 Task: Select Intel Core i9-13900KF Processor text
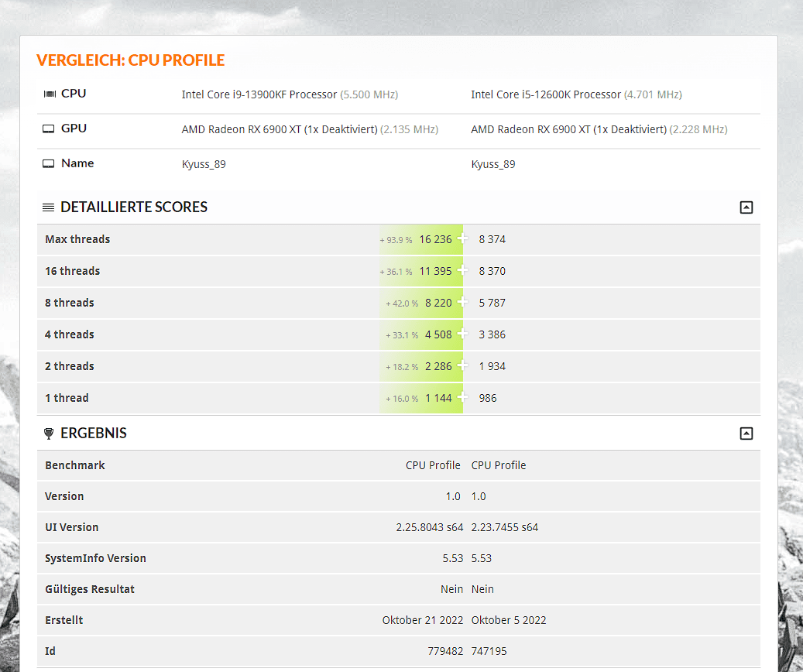click(259, 94)
